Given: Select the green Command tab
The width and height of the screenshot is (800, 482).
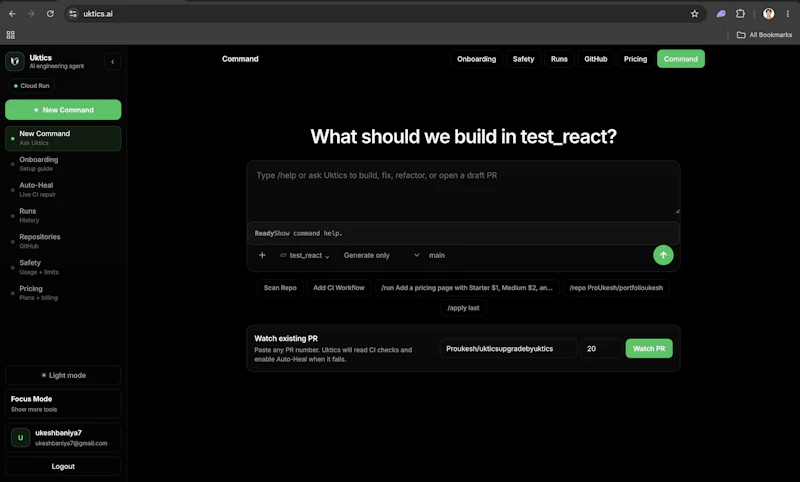Looking at the screenshot, I should click(x=681, y=59).
